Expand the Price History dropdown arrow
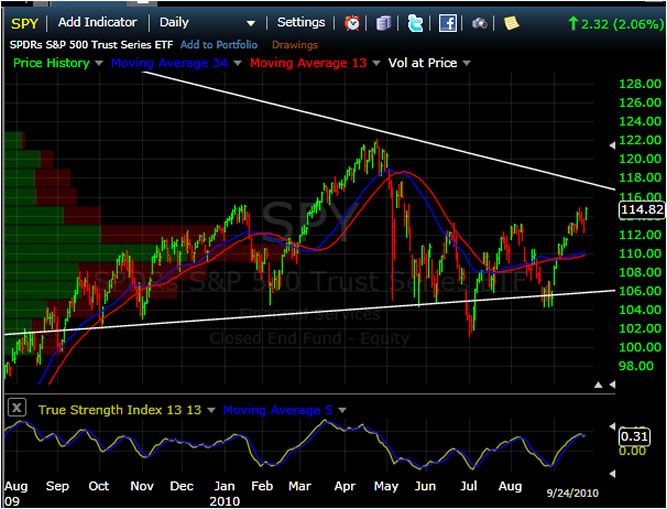This screenshot has height=509, width=667. 98,63
